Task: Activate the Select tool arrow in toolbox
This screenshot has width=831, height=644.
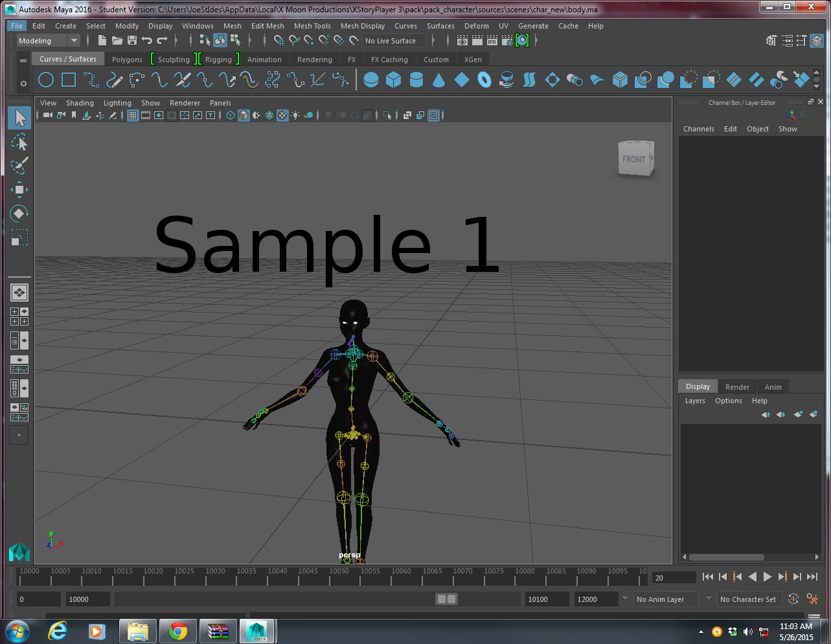Action: [x=19, y=118]
